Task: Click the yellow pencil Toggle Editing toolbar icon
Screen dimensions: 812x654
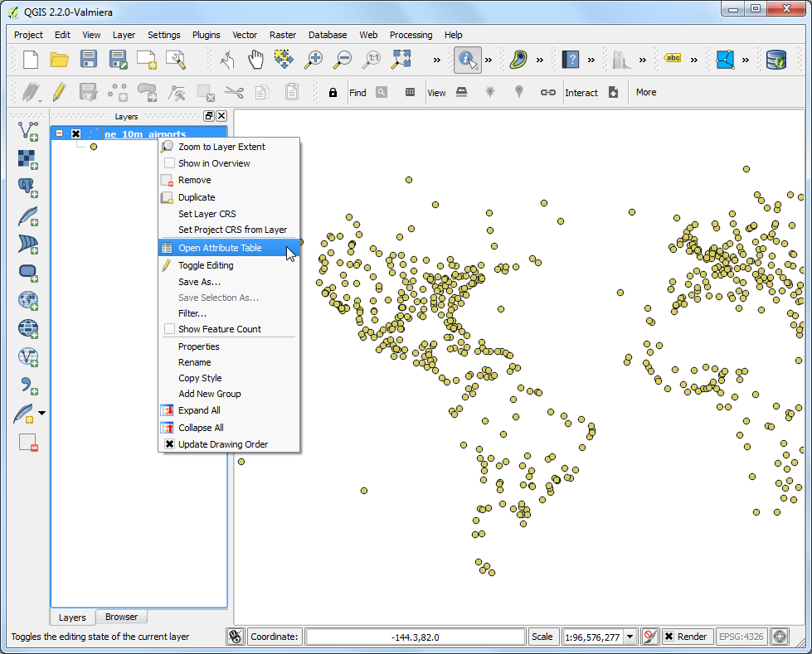Action: (x=60, y=92)
